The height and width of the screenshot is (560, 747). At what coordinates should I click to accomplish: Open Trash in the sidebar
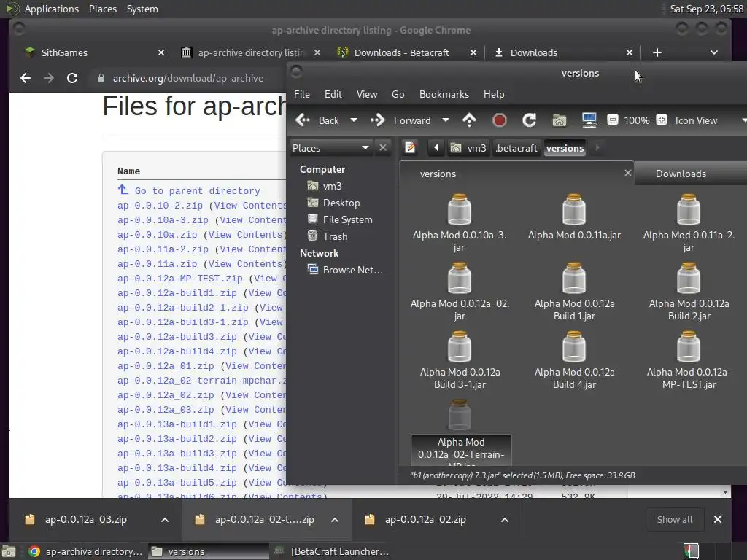328,236
